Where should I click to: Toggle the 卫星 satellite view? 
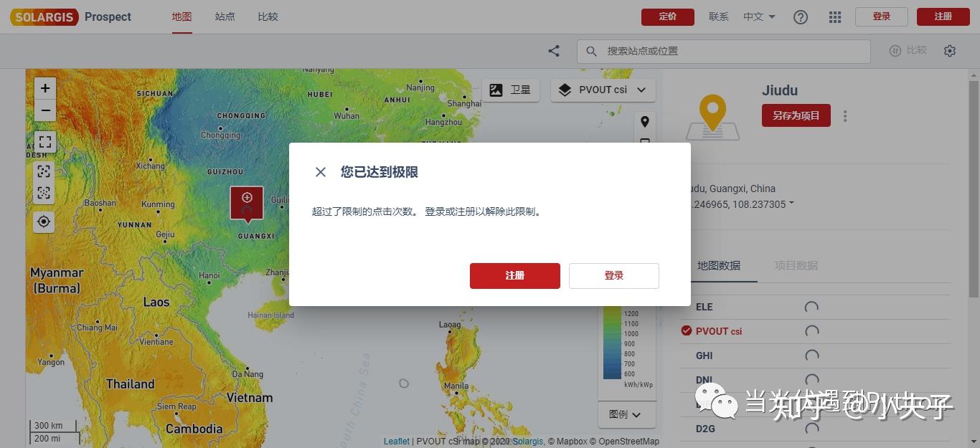[x=510, y=90]
